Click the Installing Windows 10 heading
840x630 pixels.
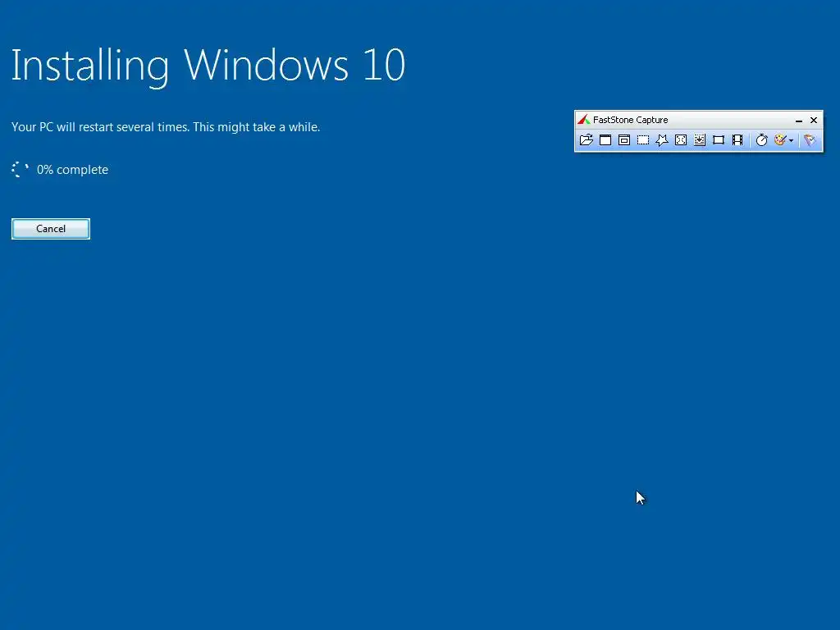click(x=208, y=66)
